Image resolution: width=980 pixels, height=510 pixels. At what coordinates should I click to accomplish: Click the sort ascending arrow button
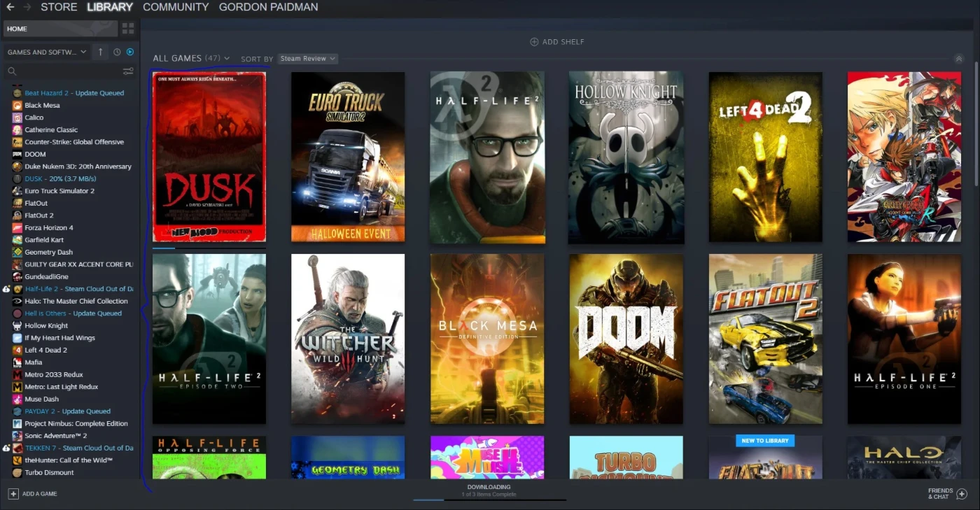tap(100, 52)
